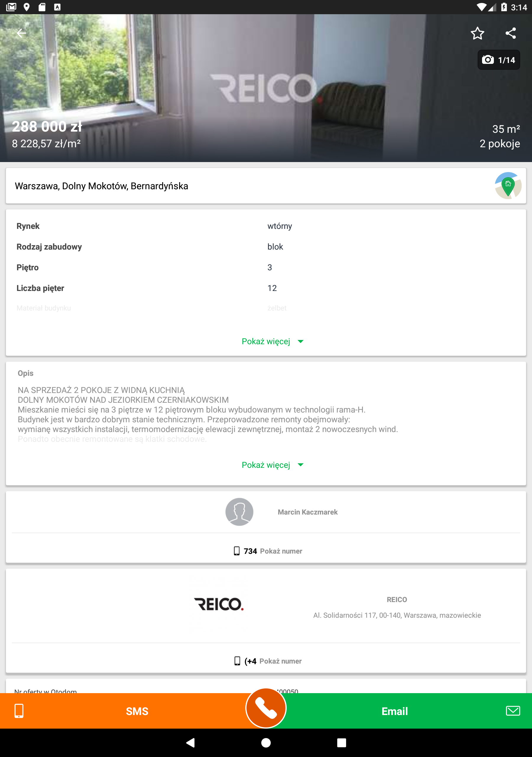Expand Opis description with Pokaż więcej

[272, 465]
